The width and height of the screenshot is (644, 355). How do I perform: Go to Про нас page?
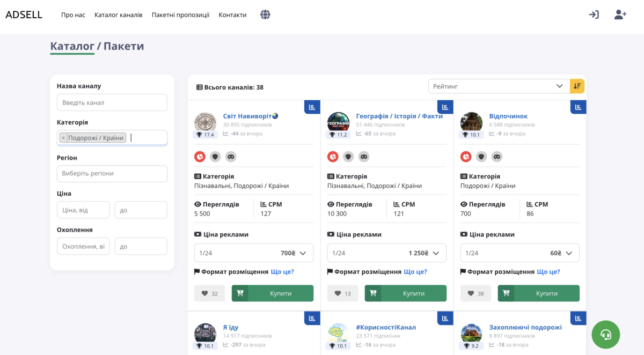(73, 15)
